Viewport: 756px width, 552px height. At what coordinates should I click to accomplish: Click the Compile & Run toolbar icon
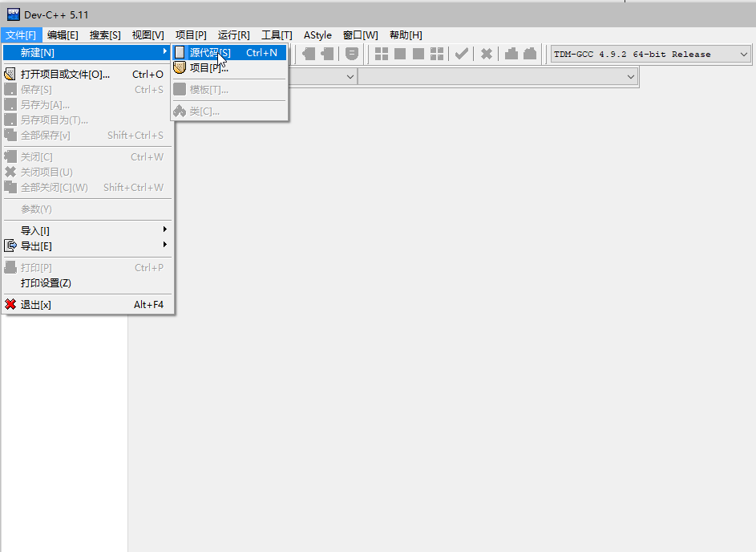pos(418,54)
